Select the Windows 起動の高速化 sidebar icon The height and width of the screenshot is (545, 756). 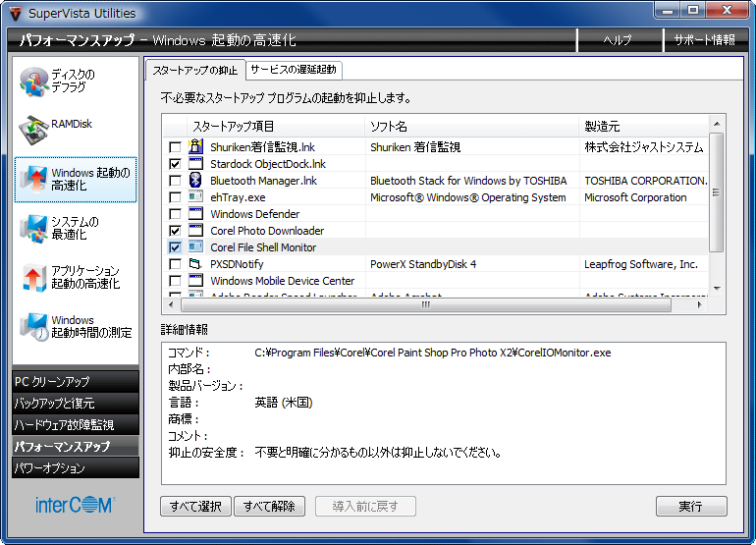tap(34, 179)
